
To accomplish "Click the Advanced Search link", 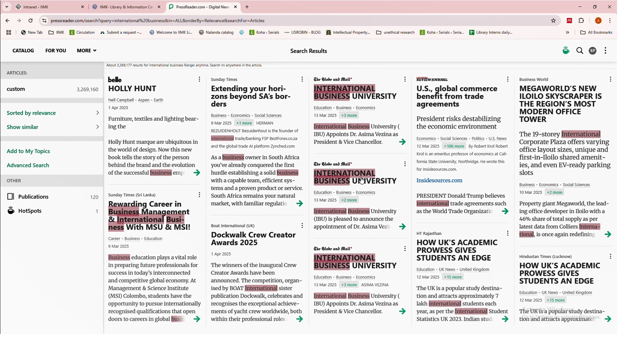I will tap(28, 165).
